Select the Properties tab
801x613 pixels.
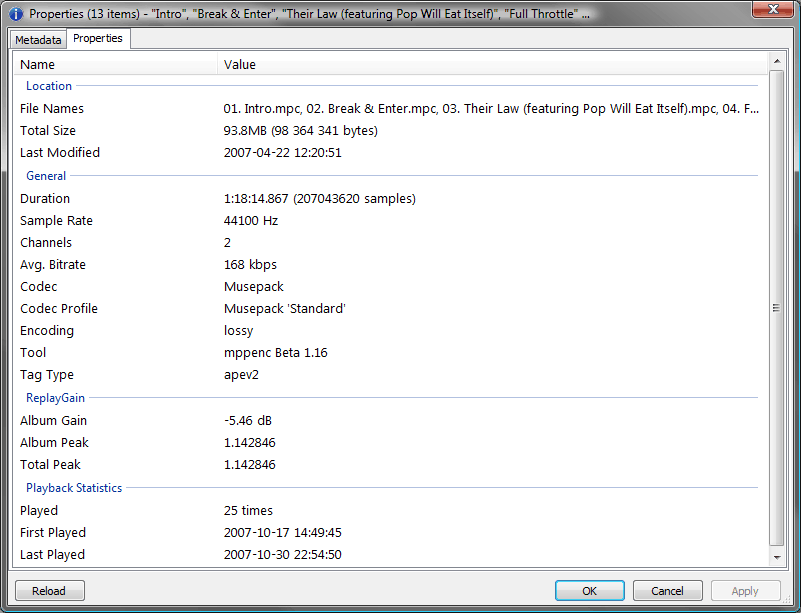pyautogui.click(x=98, y=39)
